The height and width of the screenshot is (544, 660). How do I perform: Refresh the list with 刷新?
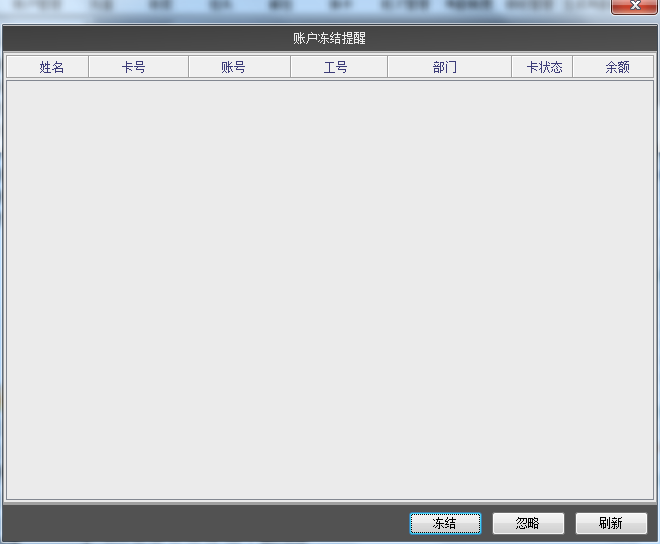click(x=611, y=523)
